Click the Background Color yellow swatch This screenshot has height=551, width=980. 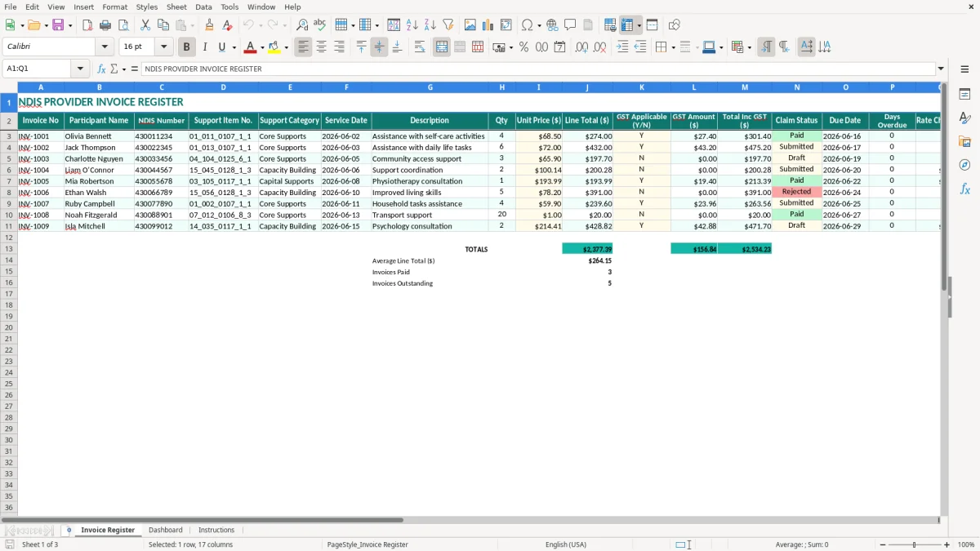click(274, 47)
